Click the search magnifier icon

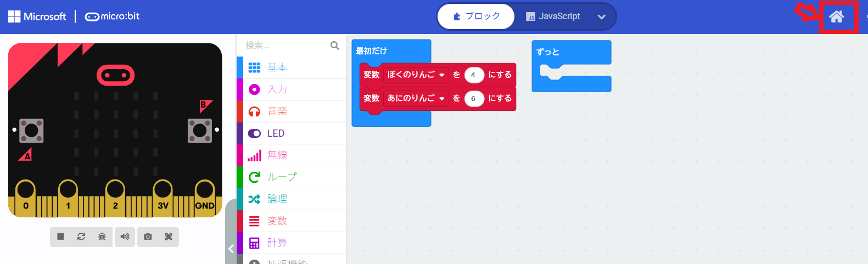tap(335, 46)
